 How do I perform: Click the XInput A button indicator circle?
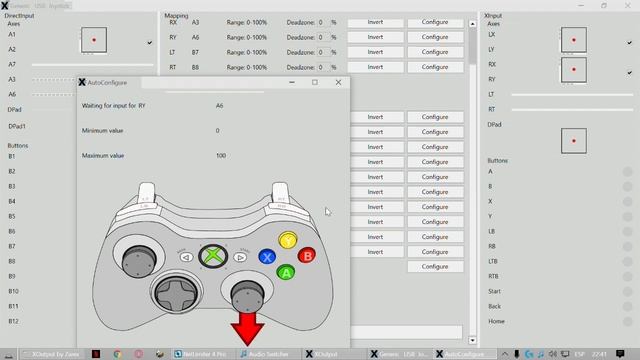[628, 171]
